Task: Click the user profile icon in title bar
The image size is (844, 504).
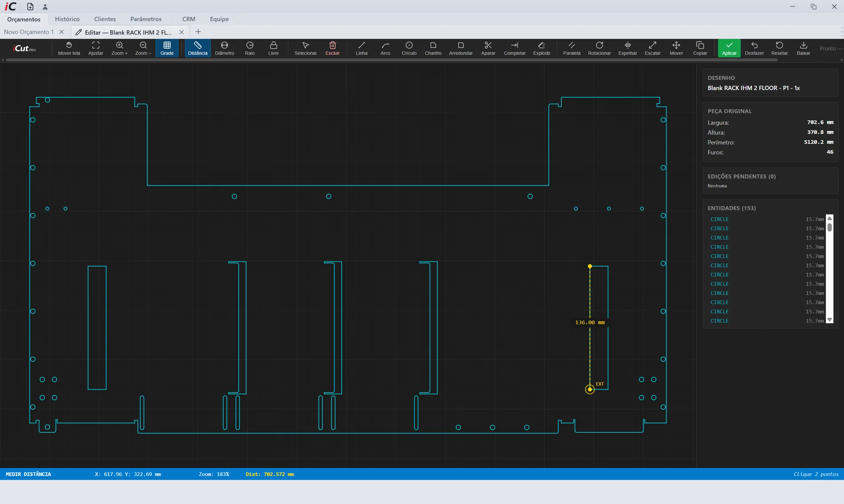Action: 45,7
